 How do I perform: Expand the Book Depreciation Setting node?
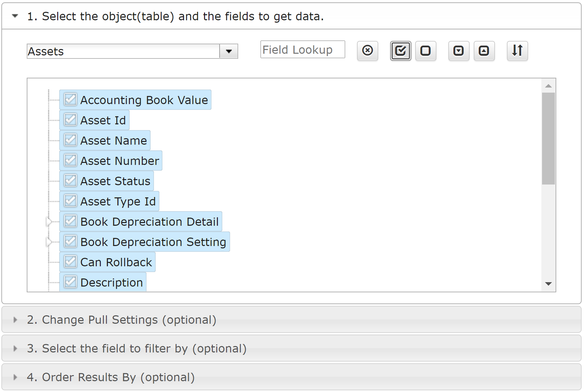pyautogui.click(x=49, y=242)
